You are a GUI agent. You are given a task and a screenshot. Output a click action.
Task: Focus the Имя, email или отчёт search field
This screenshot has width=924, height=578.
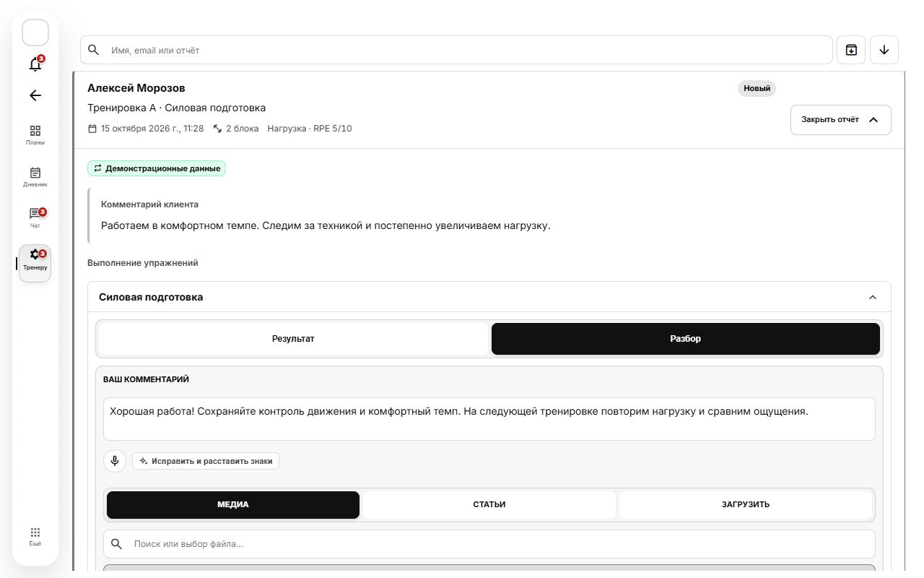(456, 50)
